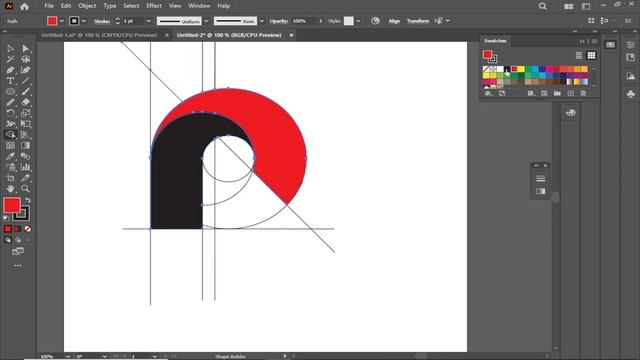Select the Curvature tool
This screenshot has height=360, width=640.
[25, 70]
